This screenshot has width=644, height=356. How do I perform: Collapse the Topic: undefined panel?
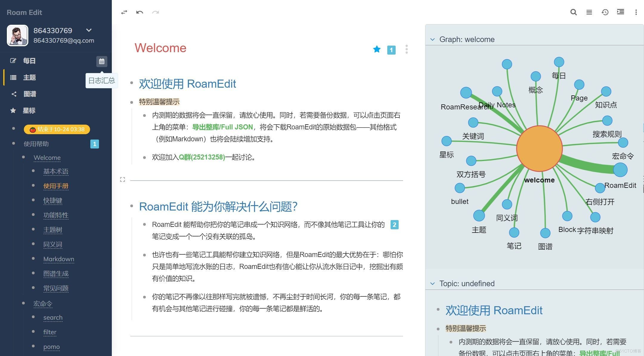click(433, 284)
